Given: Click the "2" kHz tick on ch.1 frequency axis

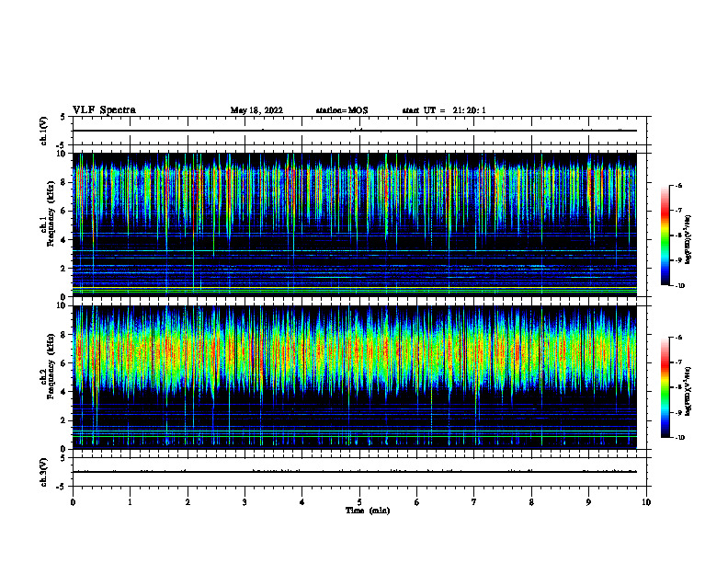Looking at the screenshot, I should (x=64, y=269).
